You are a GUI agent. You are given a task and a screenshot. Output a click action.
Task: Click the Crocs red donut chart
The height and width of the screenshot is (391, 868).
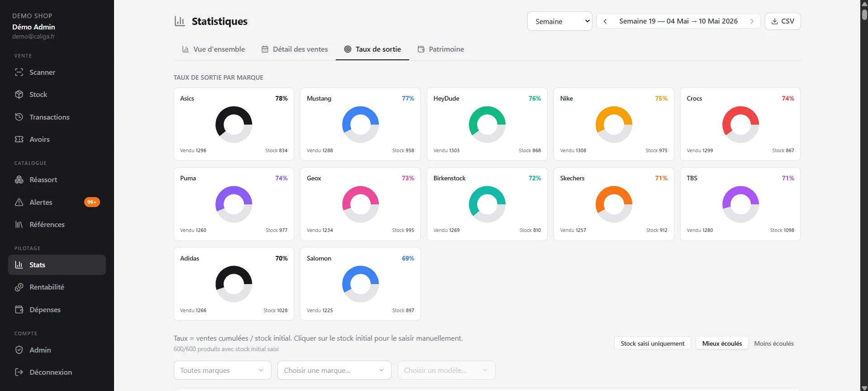pyautogui.click(x=741, y=125)
